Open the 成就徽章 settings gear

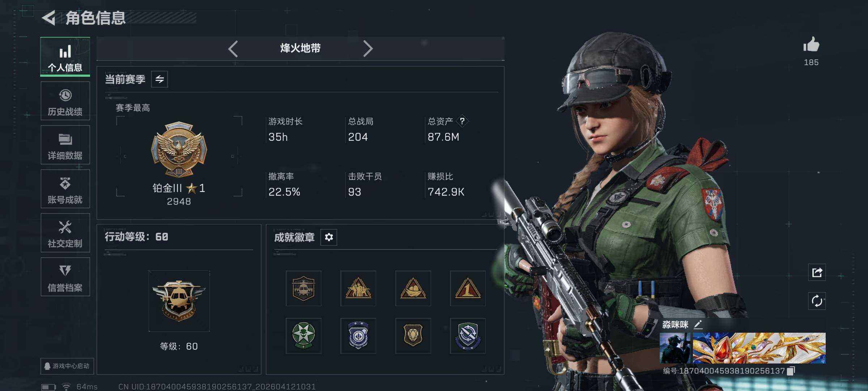pyautogui.click(x=329, y=237)
